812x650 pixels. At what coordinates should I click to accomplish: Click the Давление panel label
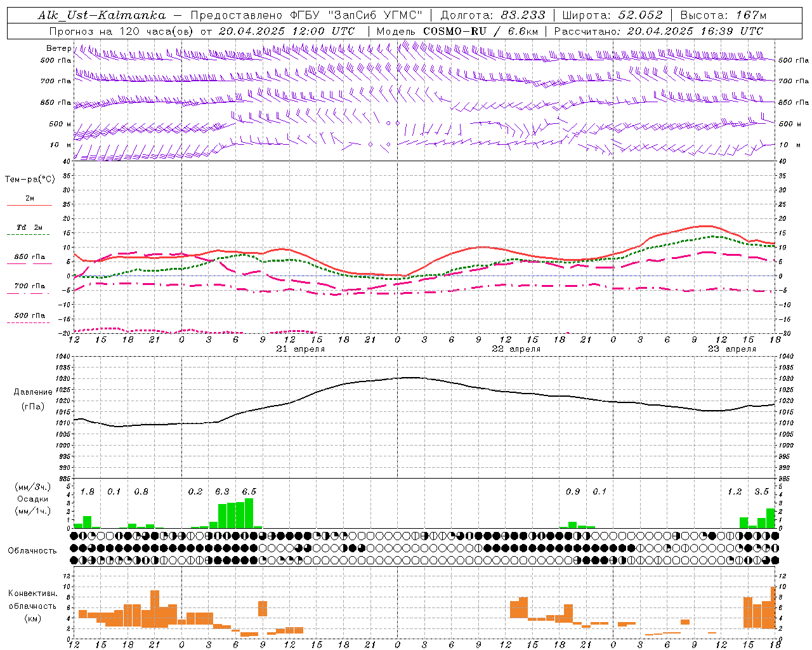click(x=33, y=392)
